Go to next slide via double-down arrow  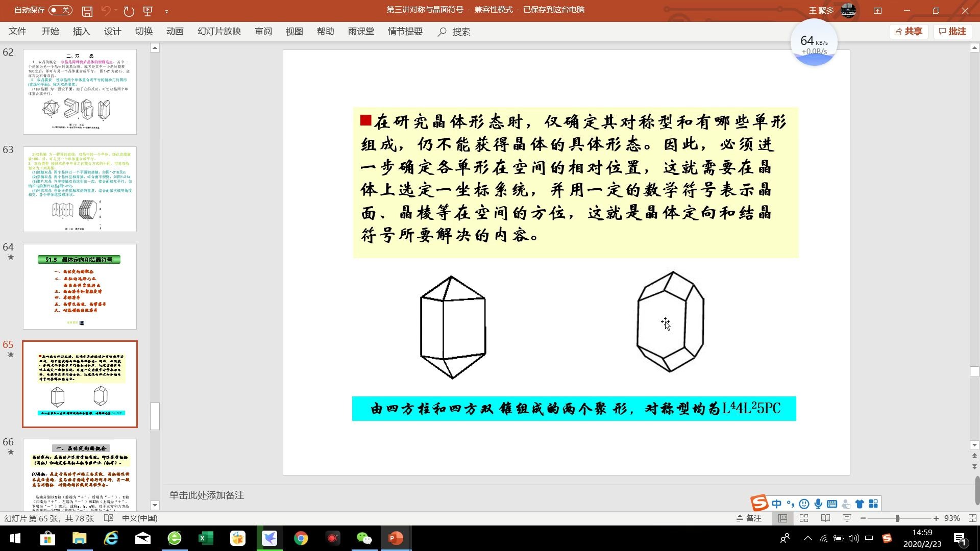pyautogui.click(x=974, y=466)
